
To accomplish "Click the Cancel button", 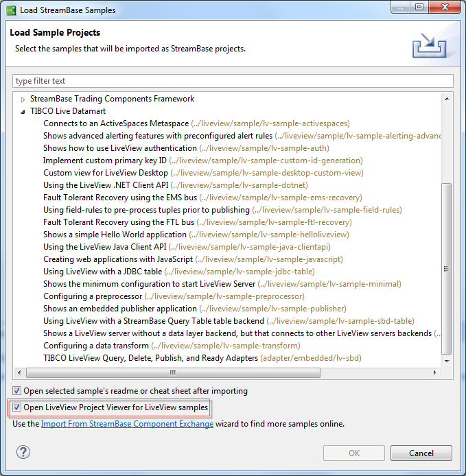I will [421, 453].
